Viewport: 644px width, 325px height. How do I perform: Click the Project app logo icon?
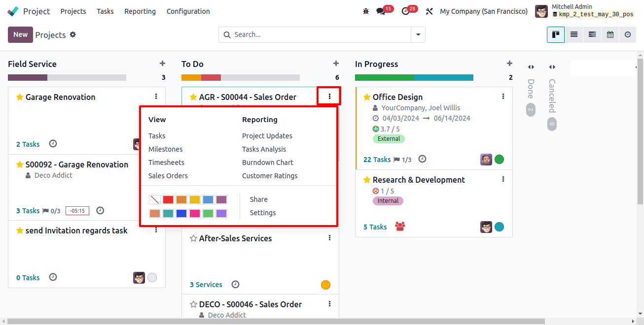(13, 11)
